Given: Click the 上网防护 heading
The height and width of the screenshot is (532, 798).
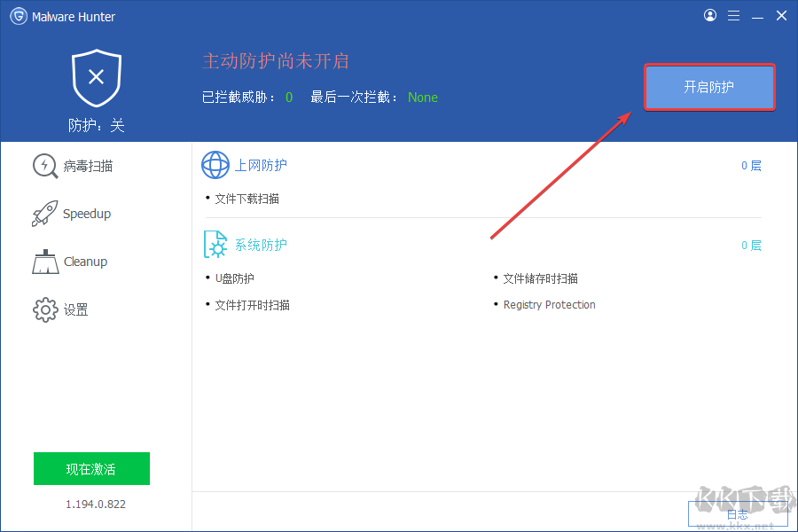Looking at the screenshot, I should [x=261, y=165].
